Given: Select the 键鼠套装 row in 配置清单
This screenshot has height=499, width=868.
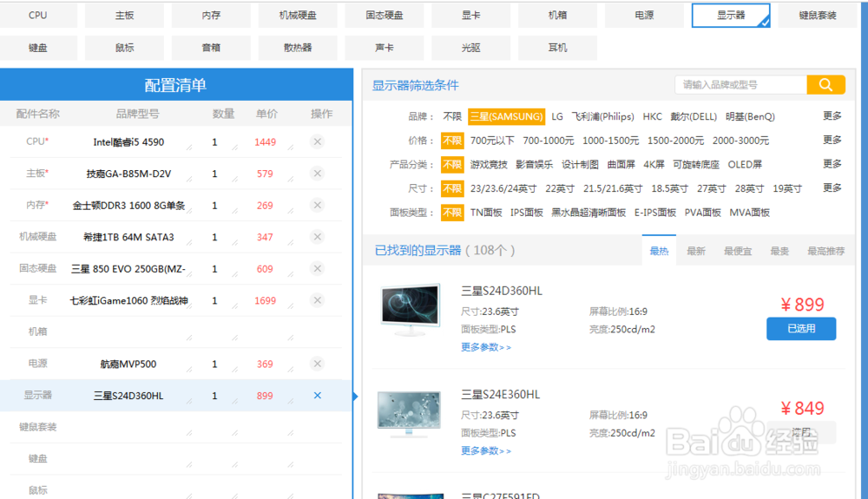Looking at the screenshot, I should pos(176,427).
